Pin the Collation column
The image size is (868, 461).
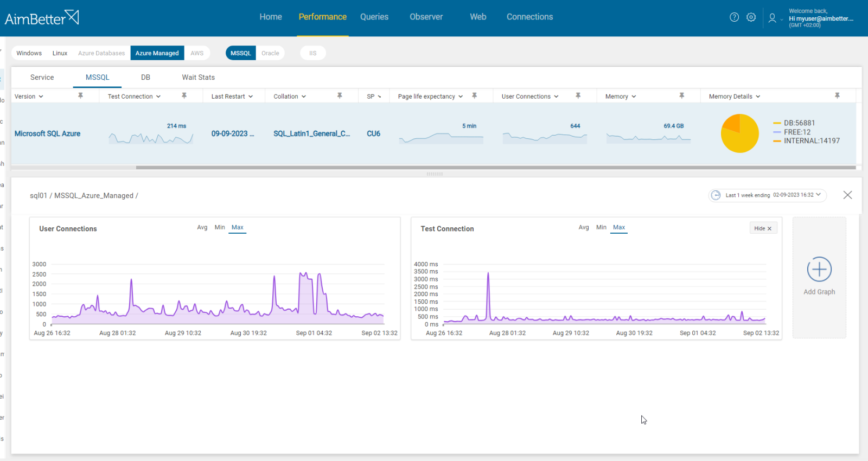click(340, 95)
